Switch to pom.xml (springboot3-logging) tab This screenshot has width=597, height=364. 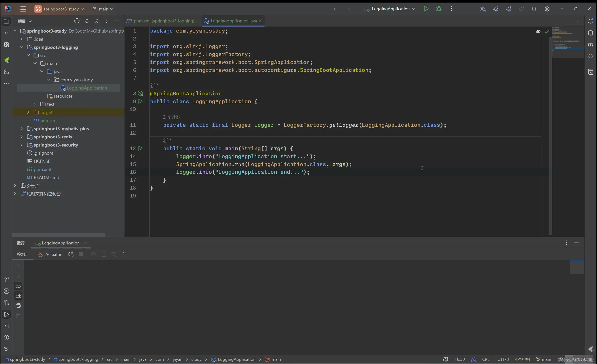(x=160, y=21)
